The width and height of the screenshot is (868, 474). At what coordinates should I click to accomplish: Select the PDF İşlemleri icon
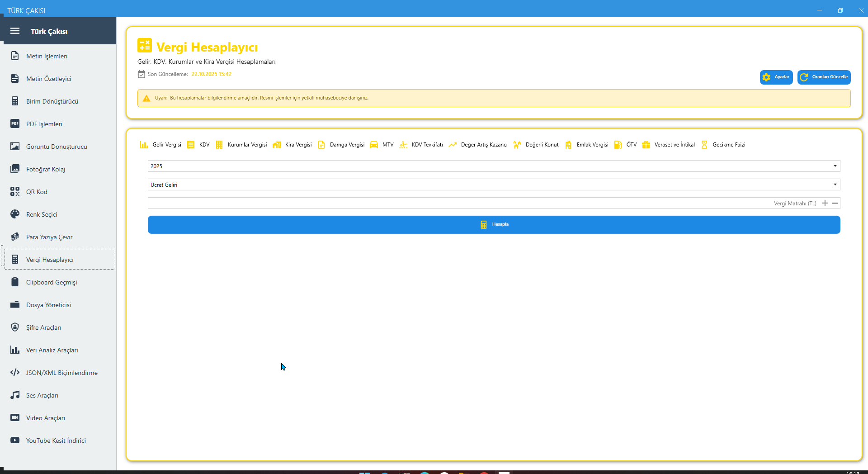(15, 124)
